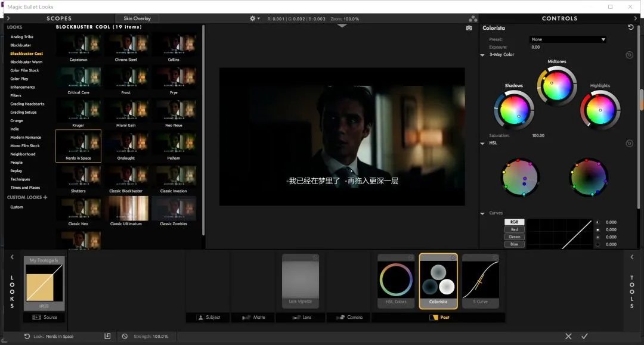Image resolution: width=644 pixels, height=345 pixels.
Task: Collapse the preview top handle triangle
Action: point(342,26)
